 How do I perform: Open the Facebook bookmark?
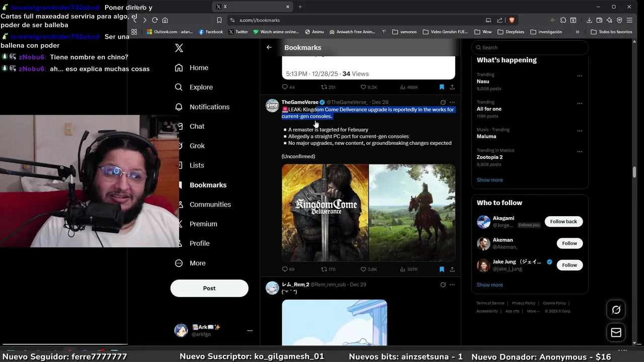click(211, 32)
